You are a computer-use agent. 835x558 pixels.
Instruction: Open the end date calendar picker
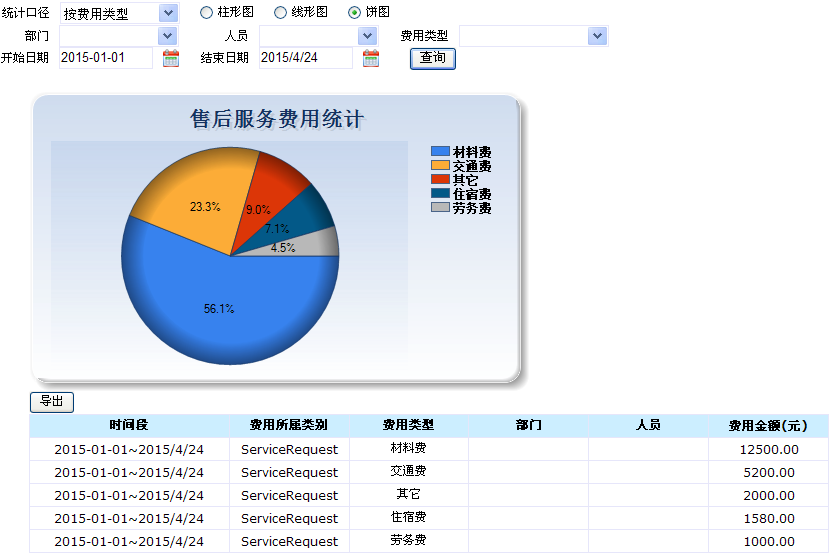(371, 58)
